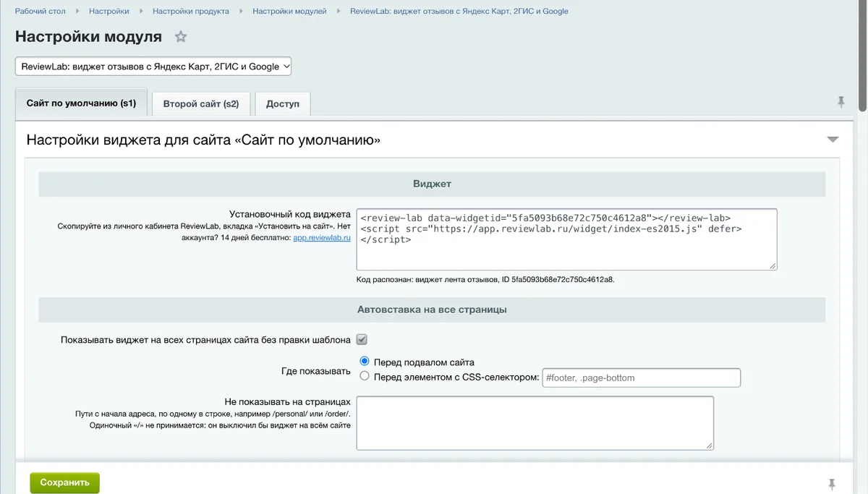This screenshot has width=868, height=494.
Task: Click the 'Где показывать' label
Action: [x=316, y=372]
